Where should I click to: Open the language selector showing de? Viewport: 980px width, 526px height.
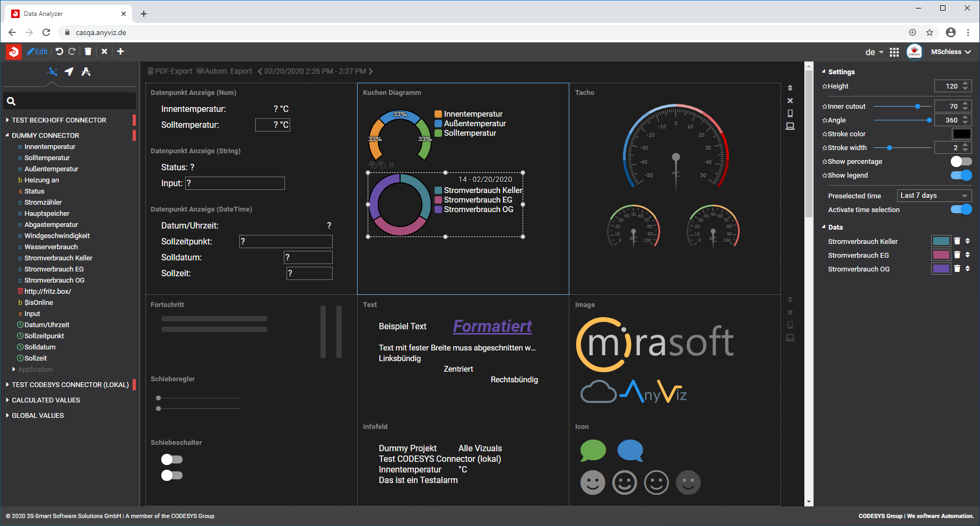click(873, 51)
